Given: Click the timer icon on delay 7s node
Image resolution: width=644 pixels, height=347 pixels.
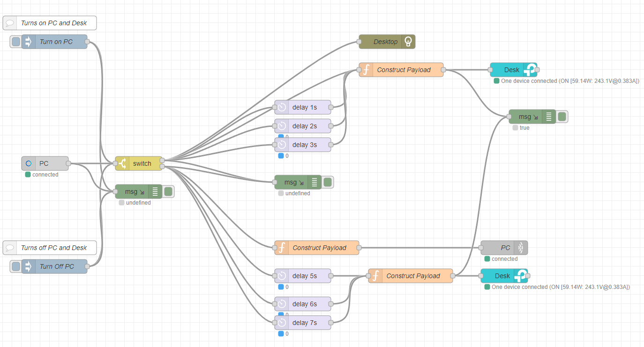Looking at the screenshot, I should pos(281,323).
